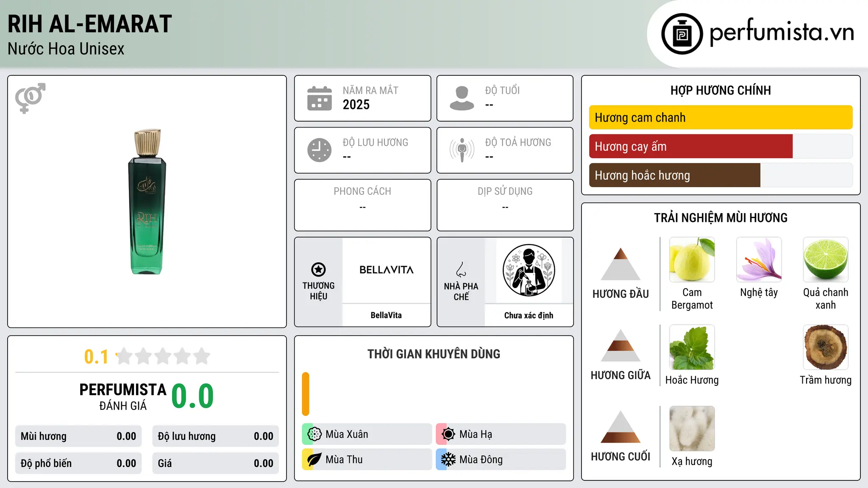Screen dimensions: 868x488
Task: Click the perfumer illustration icon
Action: [529, 270]
